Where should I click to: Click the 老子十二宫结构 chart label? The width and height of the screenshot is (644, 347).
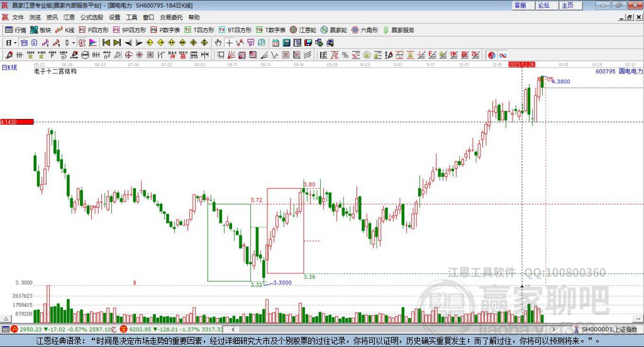click(55, 71)
